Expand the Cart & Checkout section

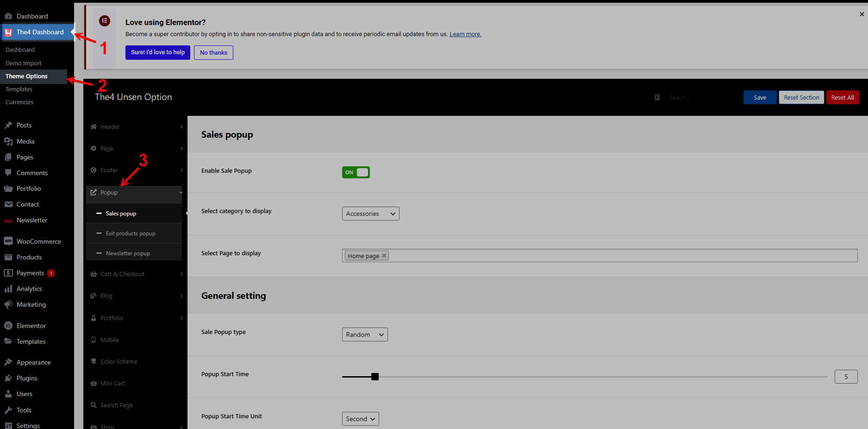(x=136, y=274)
